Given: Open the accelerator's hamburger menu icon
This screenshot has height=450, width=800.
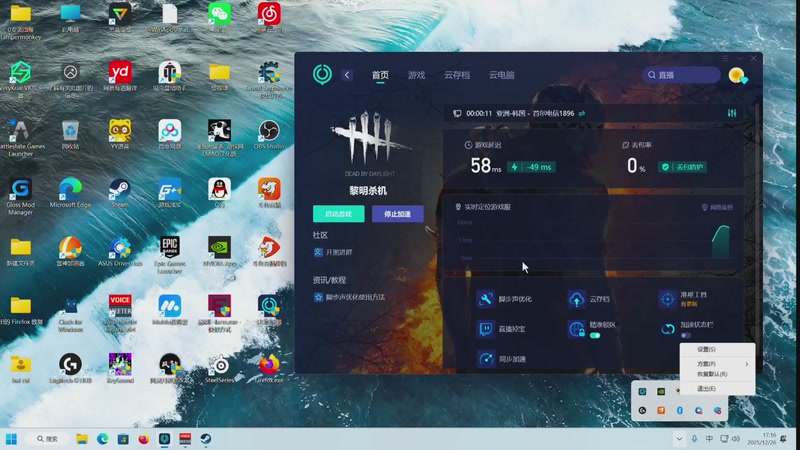Looking at the screenshot, I should point(725,59).
